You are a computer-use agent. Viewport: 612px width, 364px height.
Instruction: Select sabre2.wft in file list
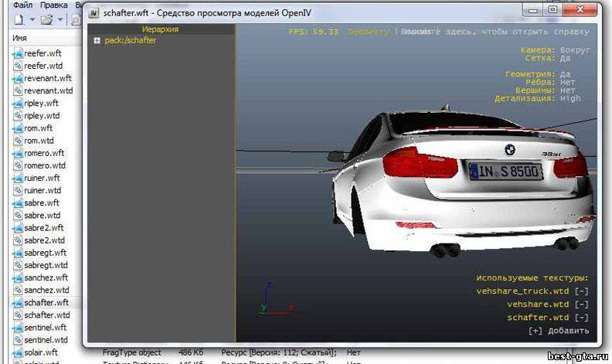[x=44, y=228]
